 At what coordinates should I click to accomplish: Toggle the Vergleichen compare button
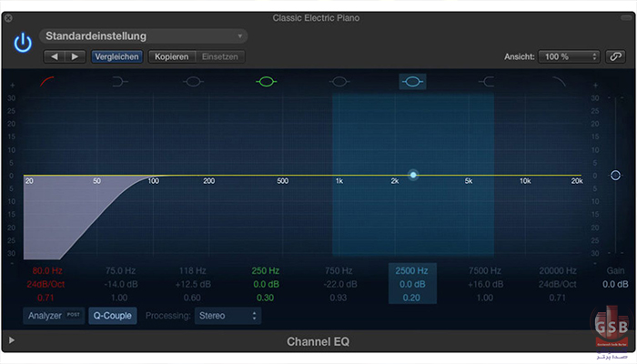[x=116, y=56]
